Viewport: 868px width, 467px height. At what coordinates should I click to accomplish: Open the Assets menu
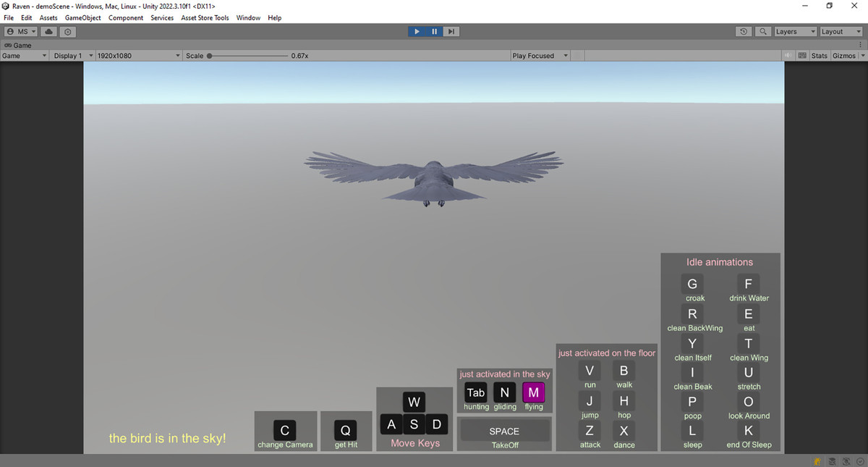tap(48, 17)
